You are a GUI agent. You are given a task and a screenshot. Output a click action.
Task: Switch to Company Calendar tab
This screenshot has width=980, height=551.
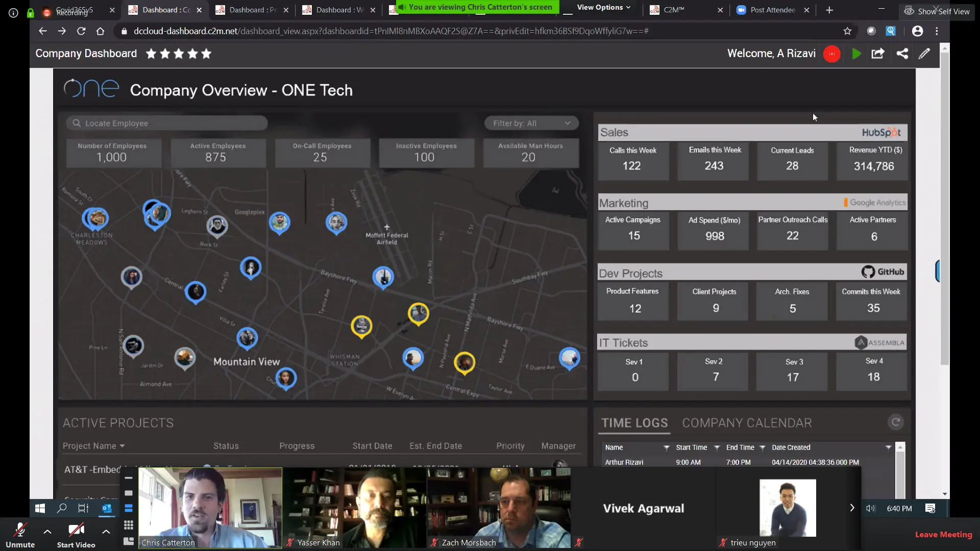(746, 423)
